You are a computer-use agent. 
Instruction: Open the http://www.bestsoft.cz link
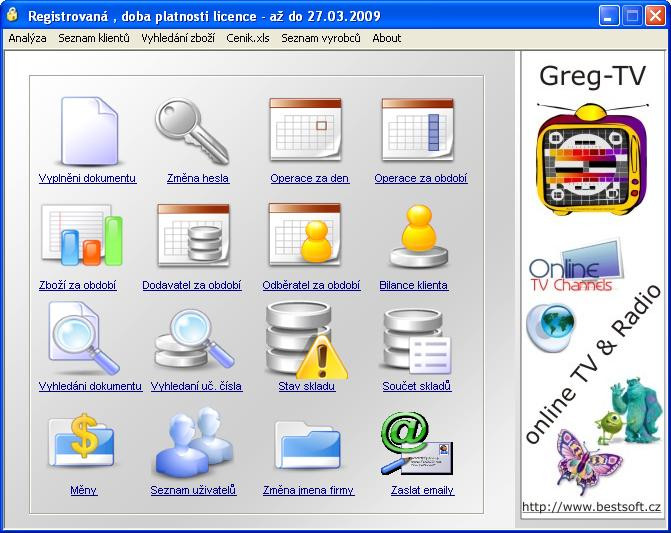click(x=591, y=507)
